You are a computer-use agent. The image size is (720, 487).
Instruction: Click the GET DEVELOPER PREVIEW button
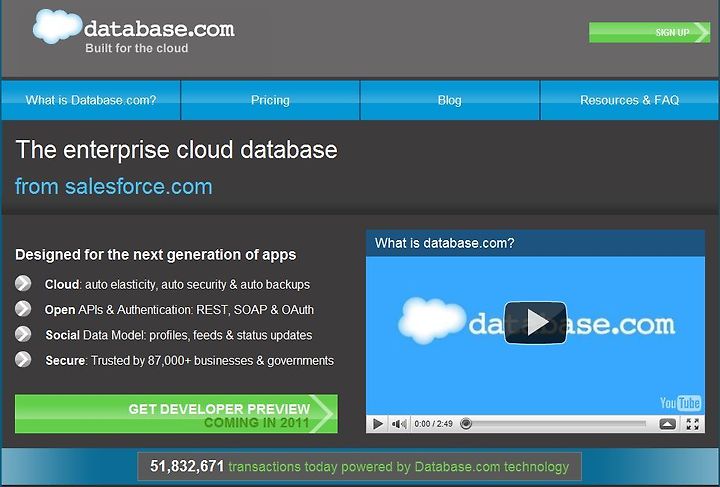click(x=176, y=414)
